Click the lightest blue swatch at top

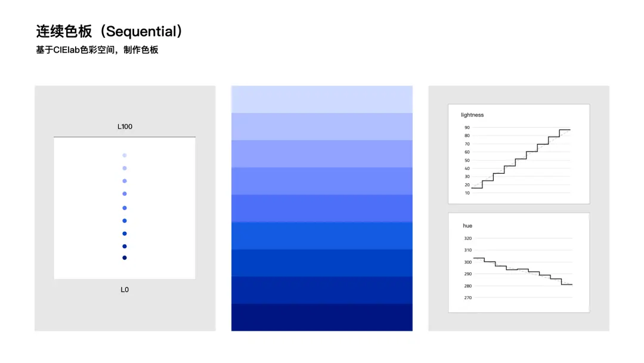(x=321, y=100)
